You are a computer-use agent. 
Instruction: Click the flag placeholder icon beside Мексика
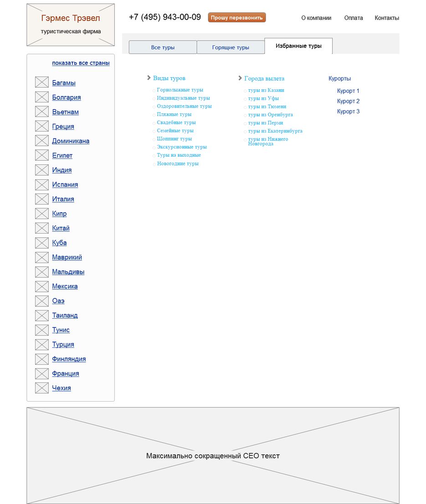pos(42,286)
